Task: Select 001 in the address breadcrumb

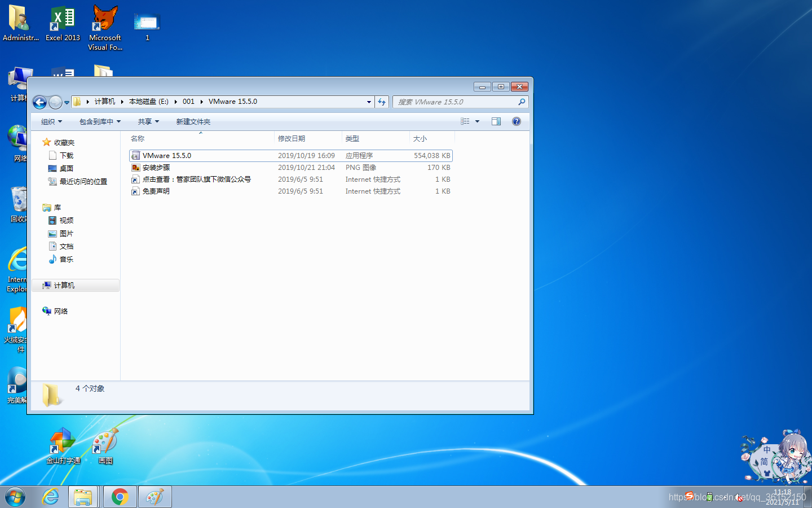Action: click(188, 102)
